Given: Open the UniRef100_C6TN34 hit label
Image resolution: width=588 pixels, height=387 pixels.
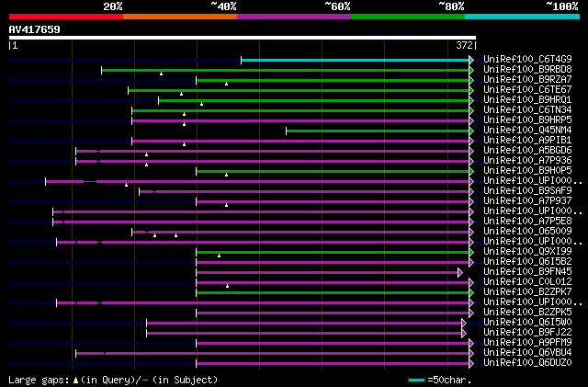Looking at the screenshot, I should pos(527,110).
